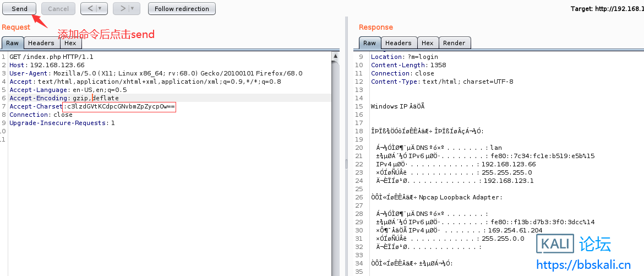The height and width of the screenshot is (276, 644).
Task: Click the Send button
Action: tap(19, 9)
